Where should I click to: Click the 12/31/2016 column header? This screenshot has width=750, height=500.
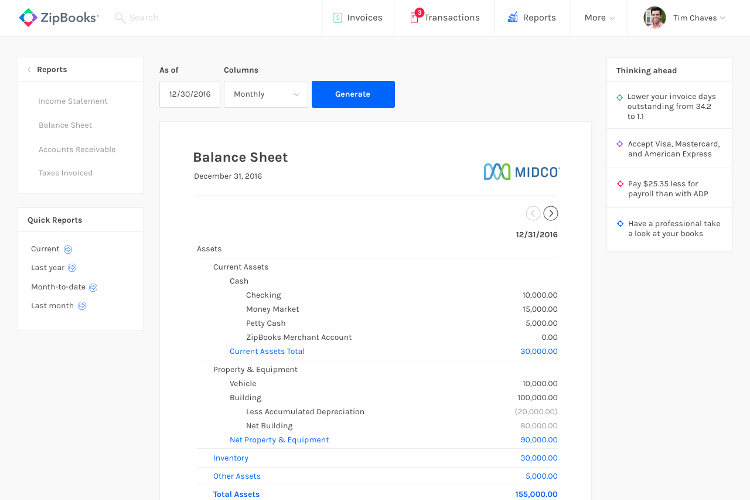[536, 234]
